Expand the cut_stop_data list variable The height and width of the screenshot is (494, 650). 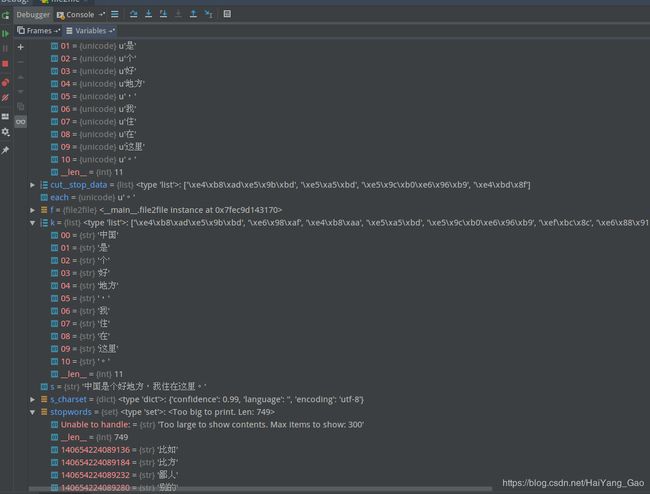(x=32, y=185)
